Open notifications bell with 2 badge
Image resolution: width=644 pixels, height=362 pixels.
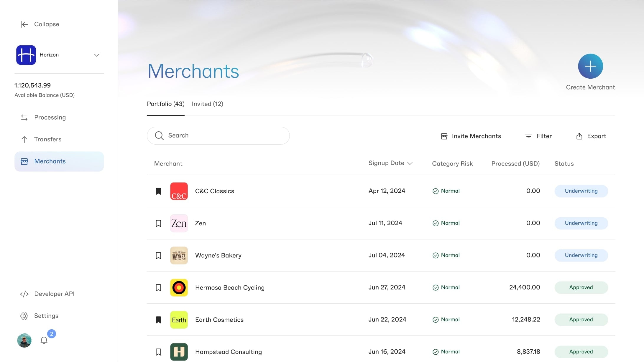pos(44,340)
